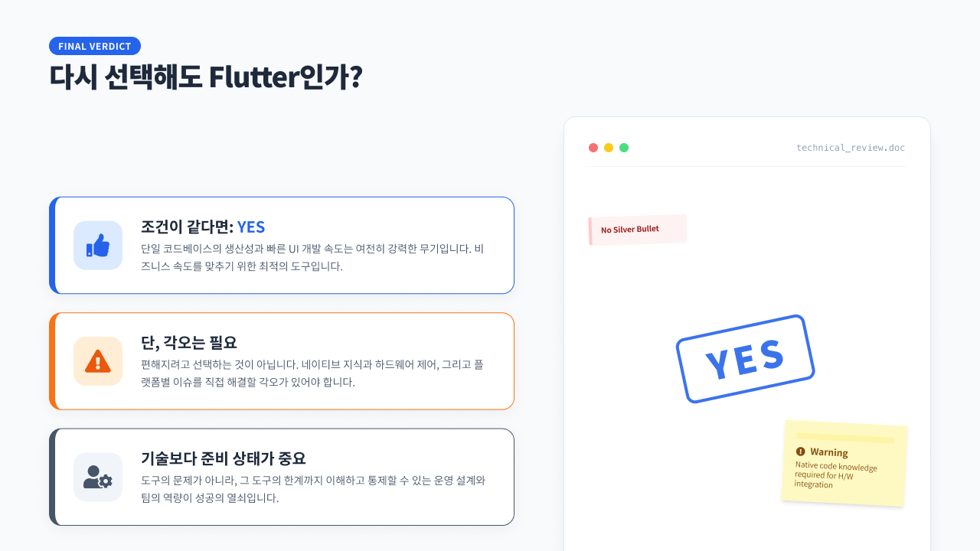980x551 pixels.
Task: Click the thumbs-up icon
Action: (98, 246)
